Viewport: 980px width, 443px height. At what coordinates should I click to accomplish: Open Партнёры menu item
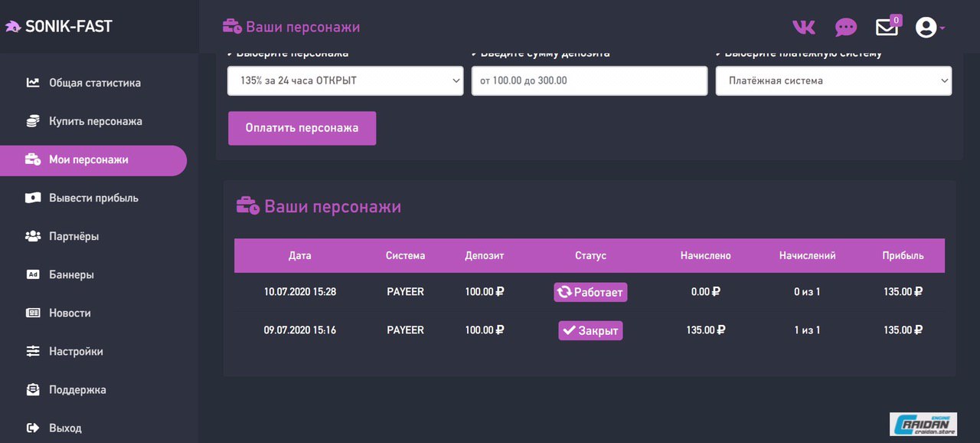(x=74, y=236)
